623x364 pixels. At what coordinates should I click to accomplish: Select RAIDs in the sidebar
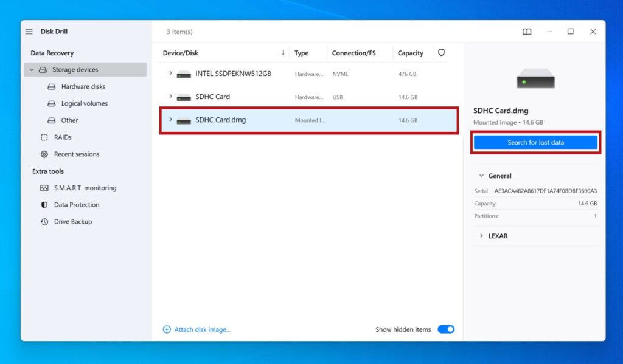point(62,137)
